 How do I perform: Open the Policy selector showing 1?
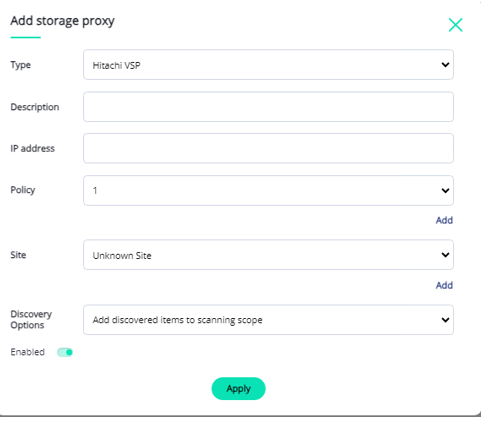268,190
